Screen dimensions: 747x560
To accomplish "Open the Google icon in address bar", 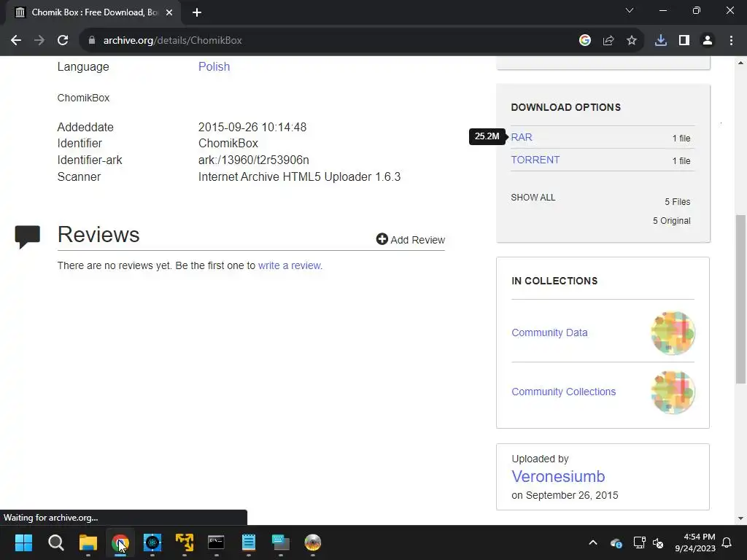I will [585, 41].
